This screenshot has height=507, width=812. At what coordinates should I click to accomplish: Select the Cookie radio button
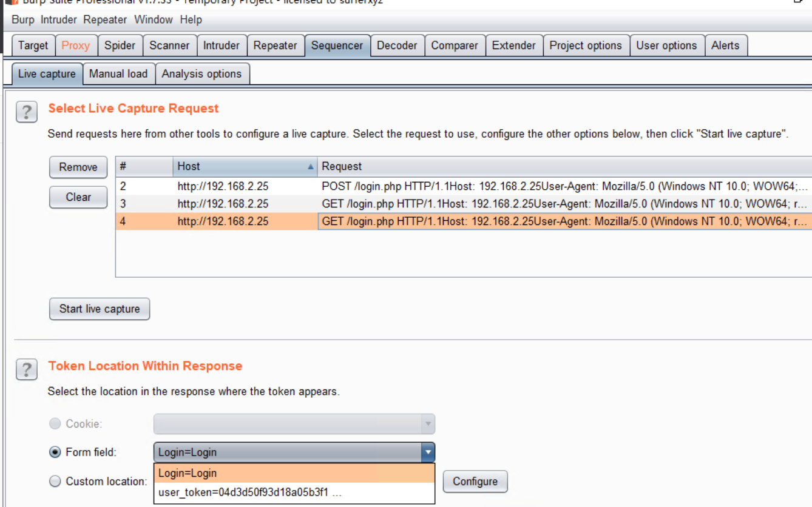click(x=55, y=424)
